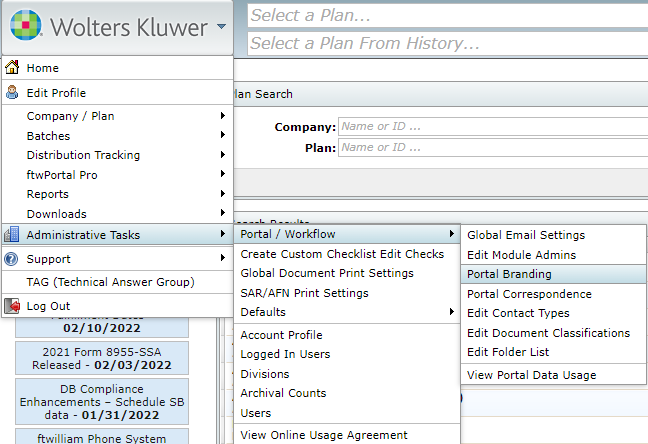The width and height of the screenshot is (648, 444).
Task: Open DB Compliance Enhancements Schedule SB news item
Action: point(102,401)
